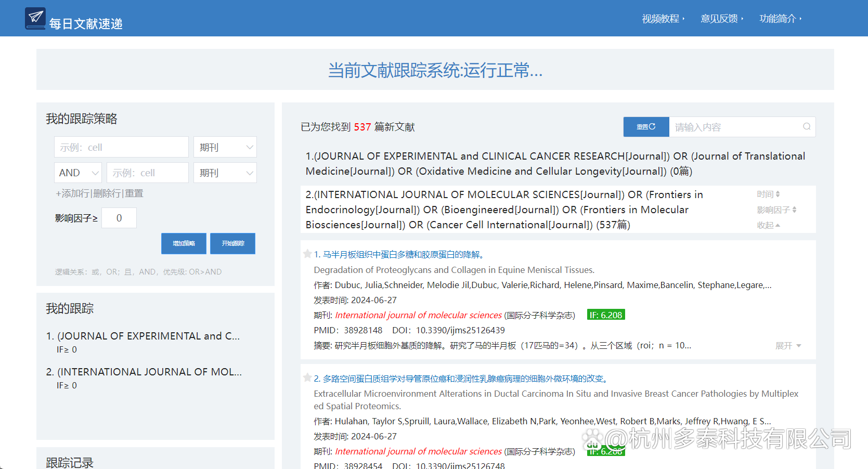
Task: Click 重置 link under strategy rows
Action: coord(134,193)
